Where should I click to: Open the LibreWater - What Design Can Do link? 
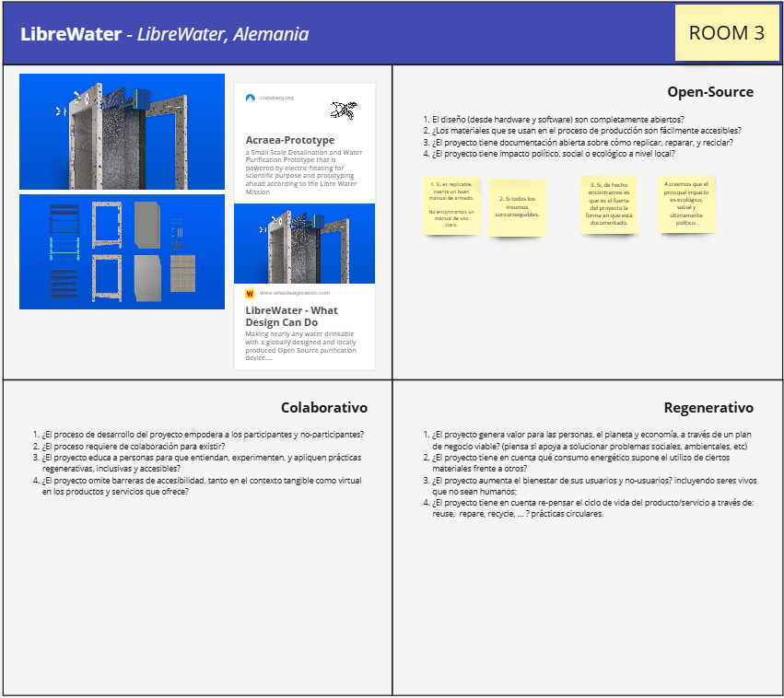pos(291,316)
